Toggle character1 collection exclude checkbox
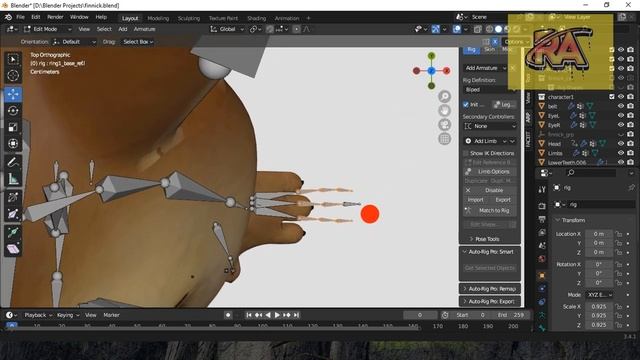Viewport: 640px width, 360px height. pyautogui.click(x=611, y=97)
